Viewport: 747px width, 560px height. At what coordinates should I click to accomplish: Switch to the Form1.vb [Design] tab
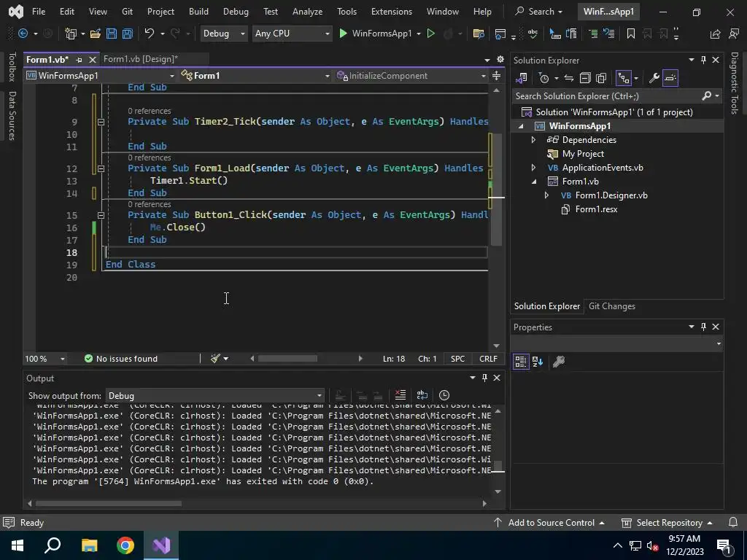click(140, 59)
